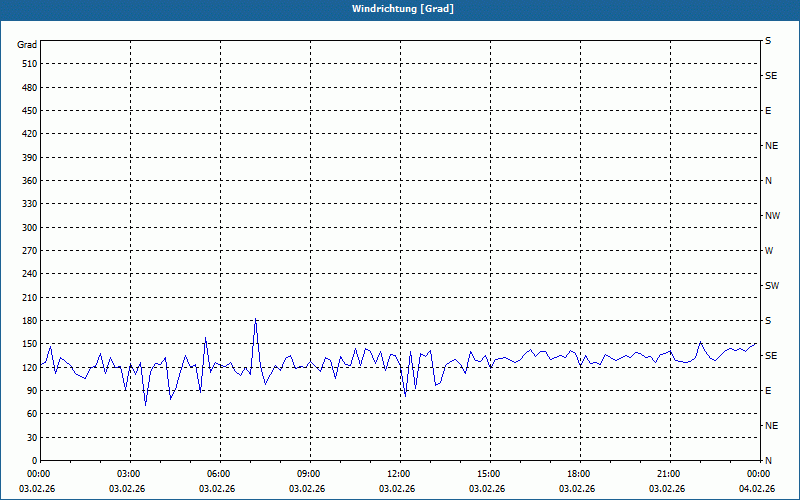Image resolution: width=800 pixels, height=500 pixels.
Task: Select the W compass direction label
Action: [x=769, y=251]
